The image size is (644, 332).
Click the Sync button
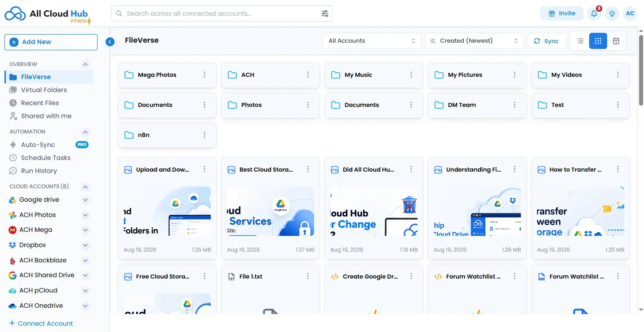coord(547,41)
